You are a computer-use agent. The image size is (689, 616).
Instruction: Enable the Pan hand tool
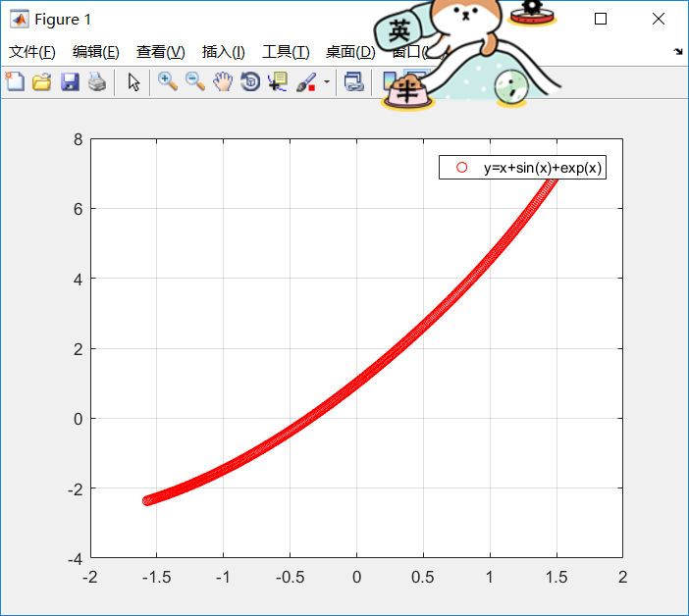click(x=223, y=82)
